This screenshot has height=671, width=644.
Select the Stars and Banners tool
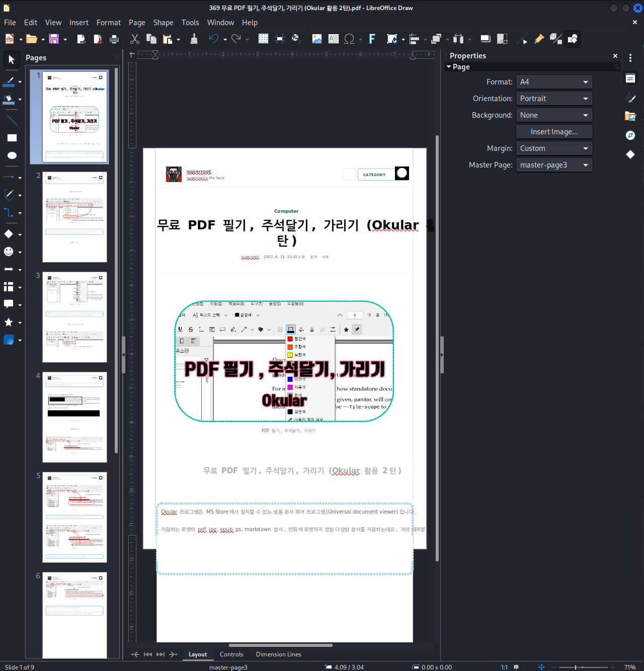click(x=9, y=322)
